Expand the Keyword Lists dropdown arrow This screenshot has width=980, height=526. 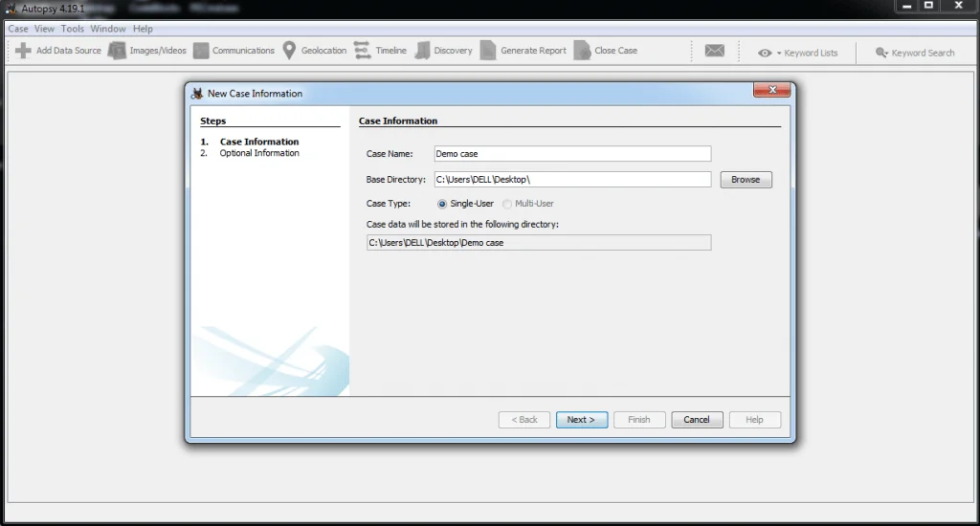779,54
